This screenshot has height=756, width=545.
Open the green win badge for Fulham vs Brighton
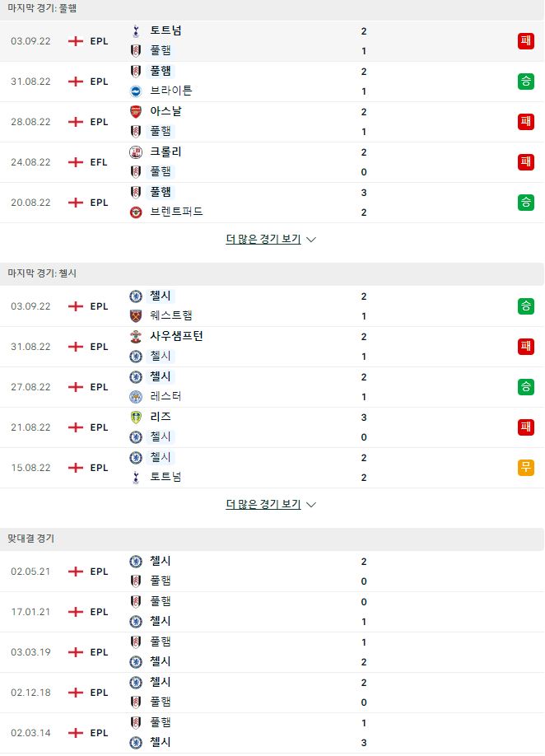pyautogui.click(x=526, y=81)
